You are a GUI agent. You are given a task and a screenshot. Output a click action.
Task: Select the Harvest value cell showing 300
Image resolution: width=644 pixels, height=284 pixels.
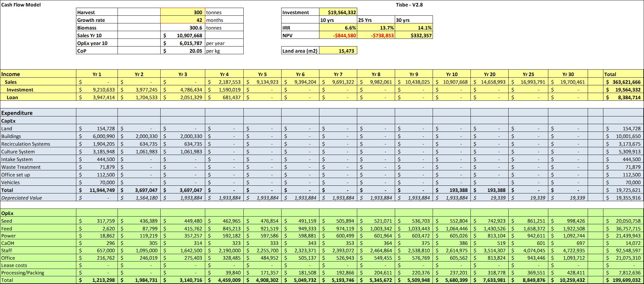(x=183, y=12)
